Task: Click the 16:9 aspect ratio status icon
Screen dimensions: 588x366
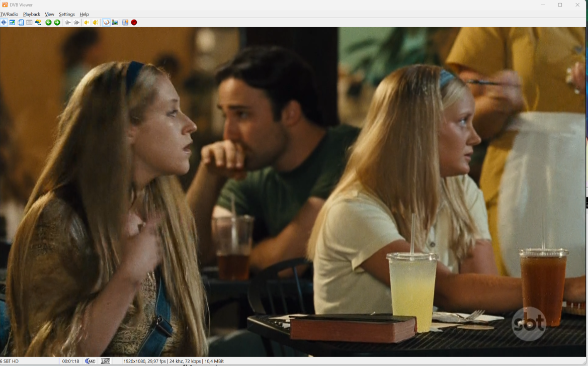Action: [105, 361]
